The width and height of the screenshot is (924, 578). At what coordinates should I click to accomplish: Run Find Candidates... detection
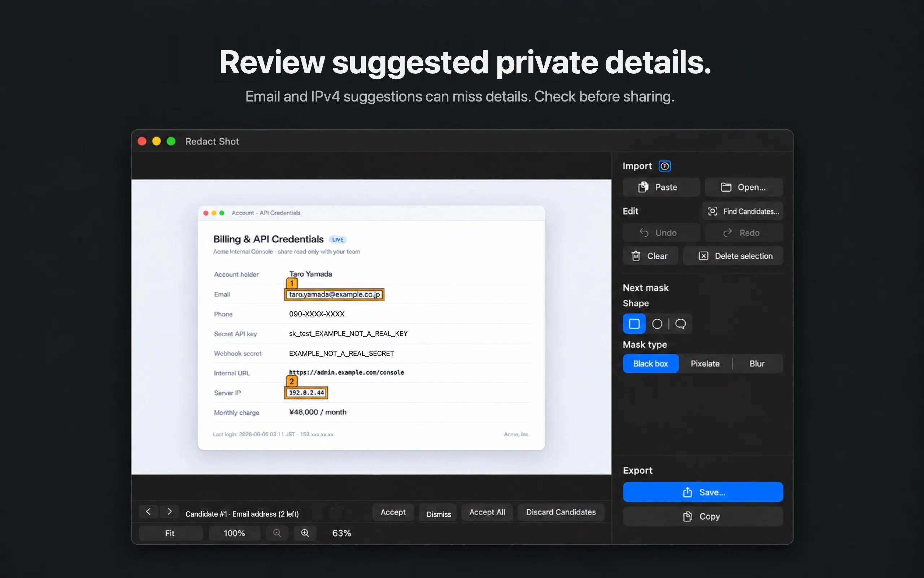point(743,211)
